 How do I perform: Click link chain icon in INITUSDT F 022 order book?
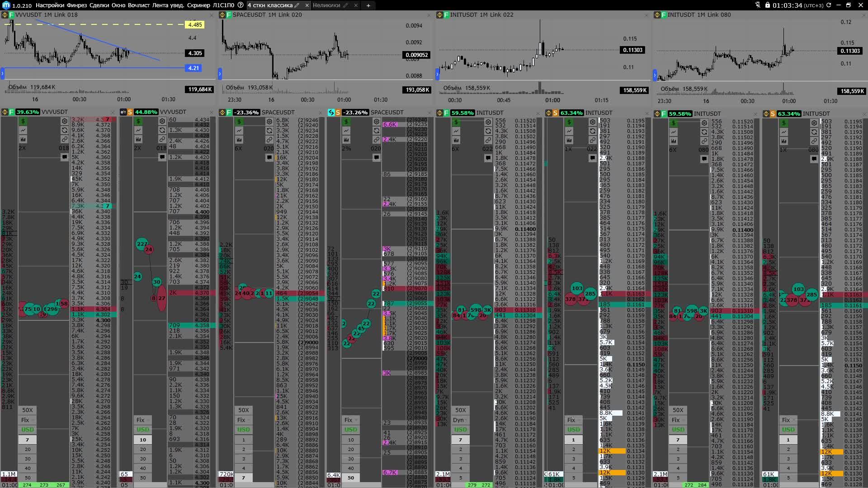pyautogui.click(x=488, y=140)
